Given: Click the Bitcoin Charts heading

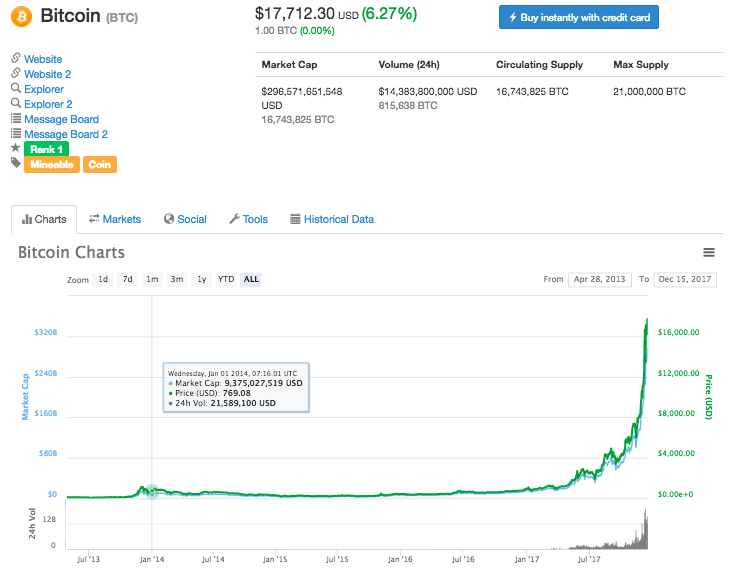Looking at the screenshot, I should pos(71,252).
